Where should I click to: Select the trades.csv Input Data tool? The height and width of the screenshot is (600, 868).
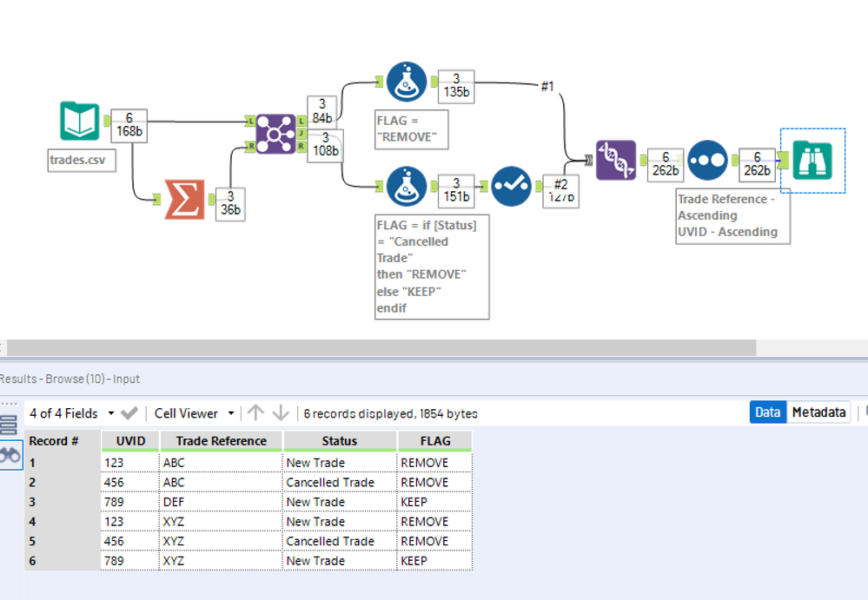tap(80, 121)
